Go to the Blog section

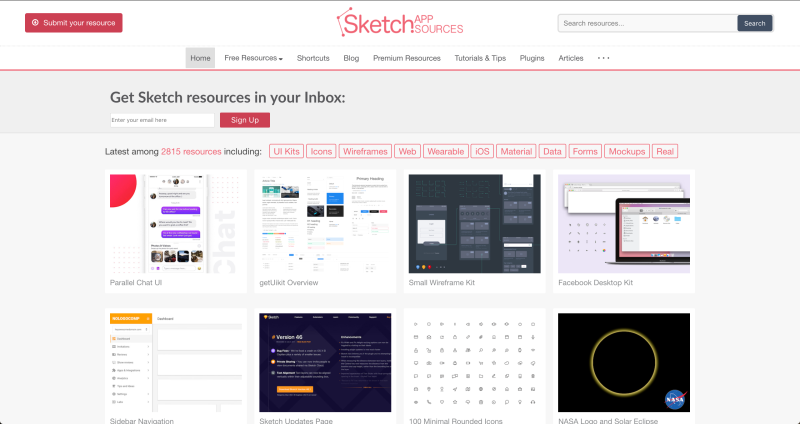point(351,58)
